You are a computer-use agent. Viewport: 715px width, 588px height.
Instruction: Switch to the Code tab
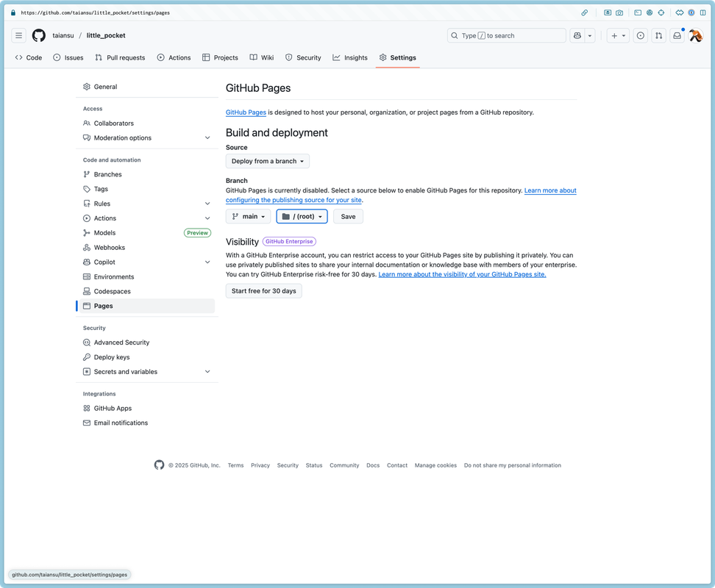tap(28, 57)
